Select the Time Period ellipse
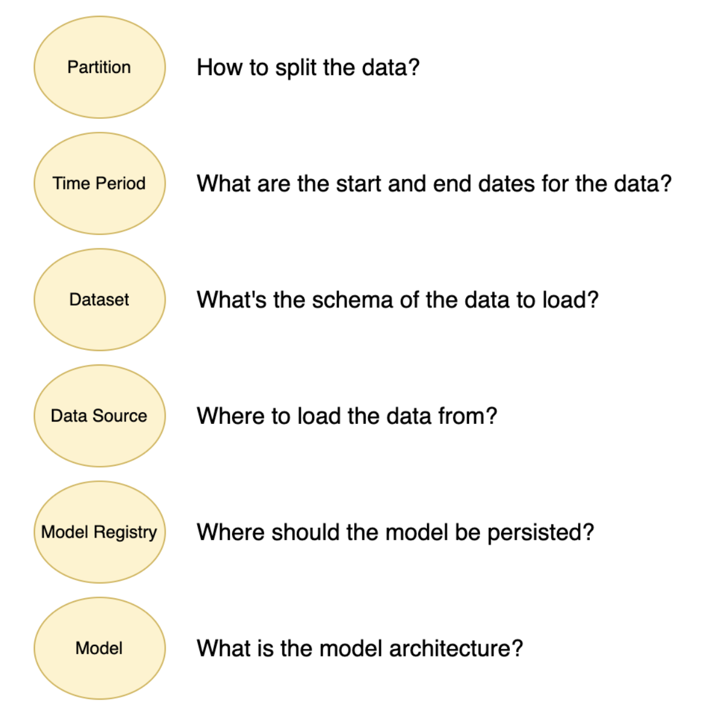 click(x=99, y=183)
